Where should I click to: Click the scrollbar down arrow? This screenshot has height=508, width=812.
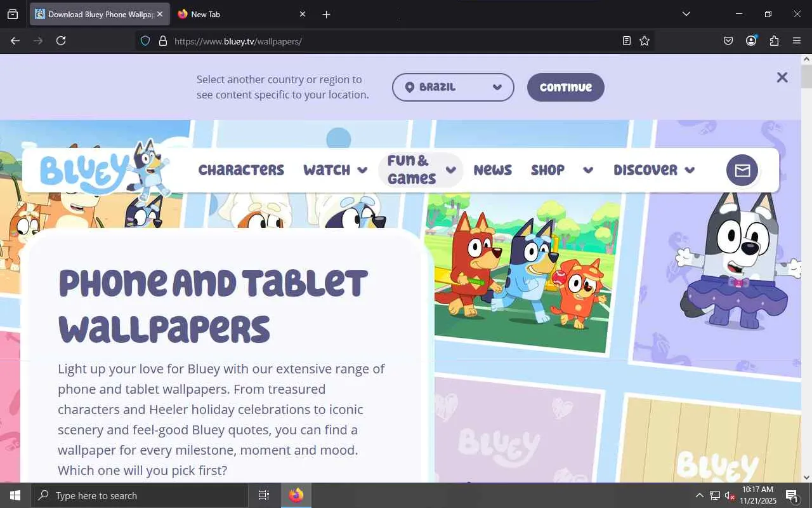pos(806,477)
